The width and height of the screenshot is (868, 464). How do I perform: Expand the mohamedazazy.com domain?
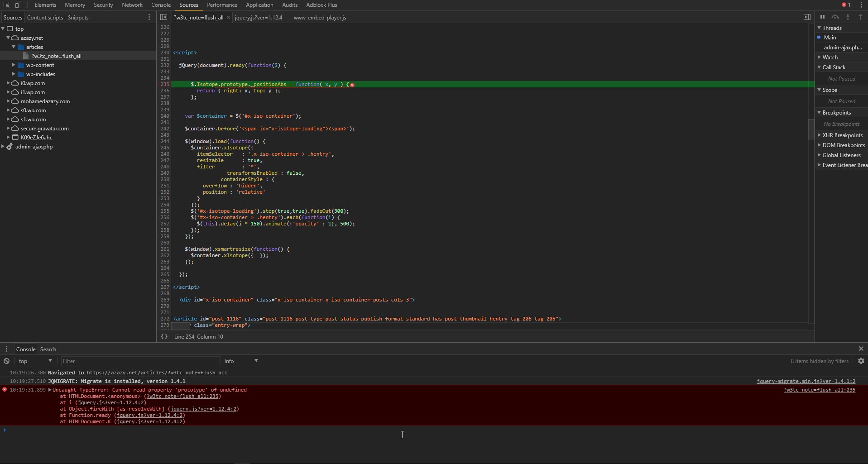coord(8,101)
